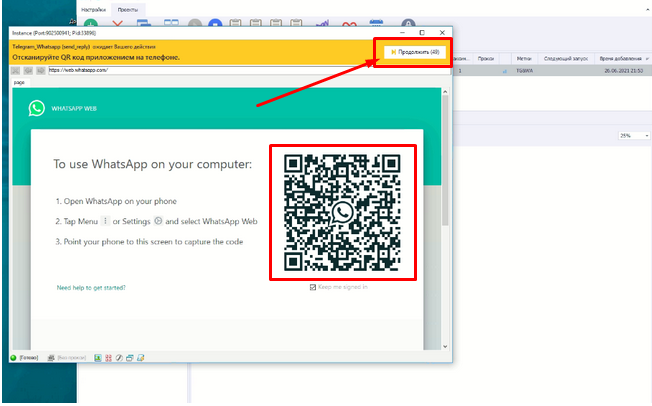
Task: Click the WhatsApp logo in the page header
Action: click(x=37, y=108)
